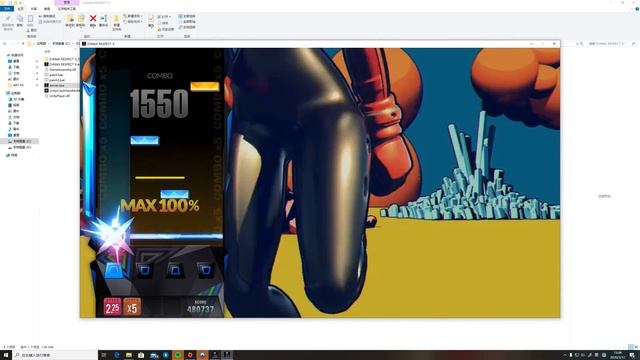Open Microsoft Store from the taskbar
This screenshot has height=360, width=640.
141,355
